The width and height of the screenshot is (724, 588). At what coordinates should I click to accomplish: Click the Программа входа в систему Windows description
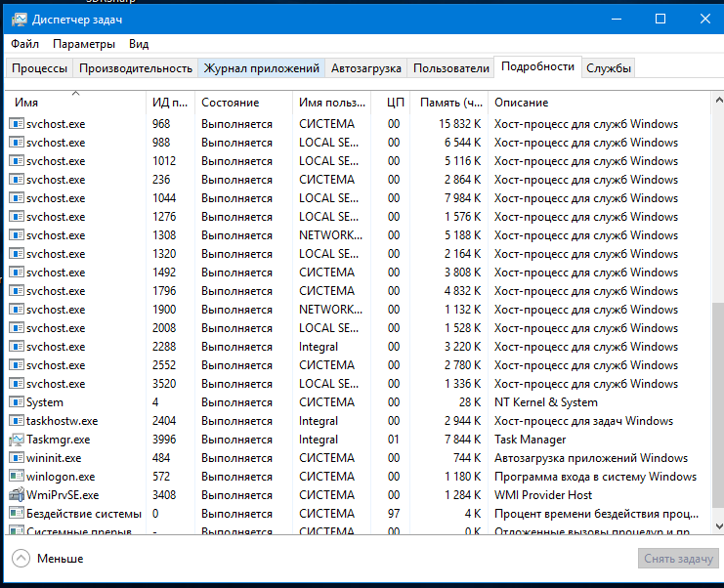tap(595, 477)
